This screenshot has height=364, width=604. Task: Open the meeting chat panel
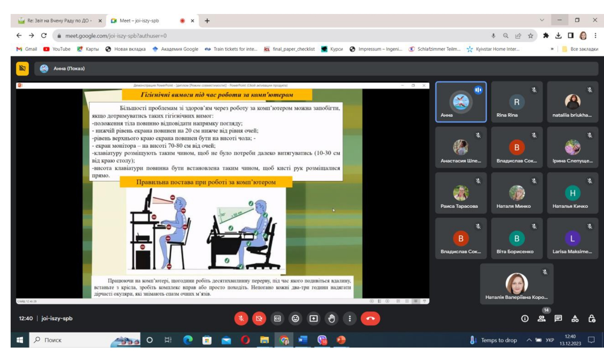click(x=558, y=318)
